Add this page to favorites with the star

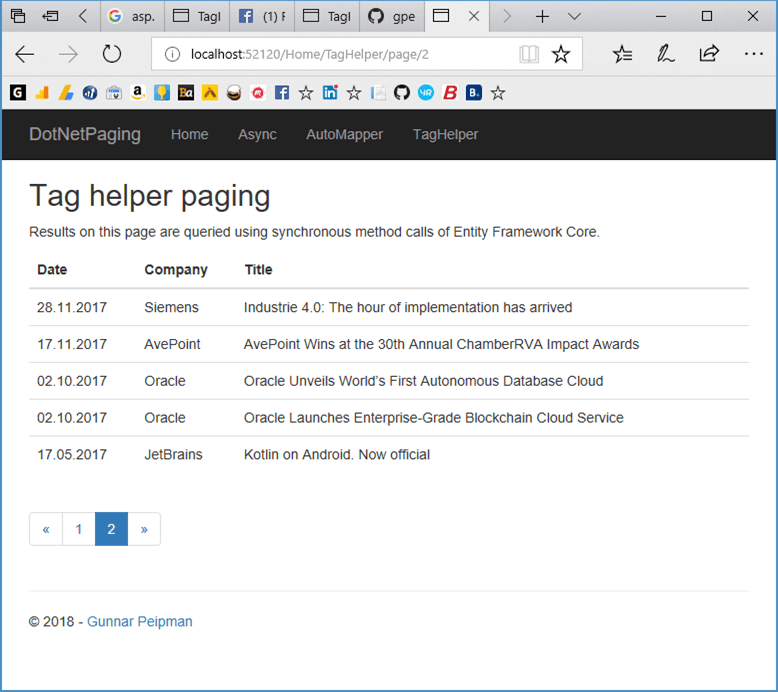click(561, 54)
